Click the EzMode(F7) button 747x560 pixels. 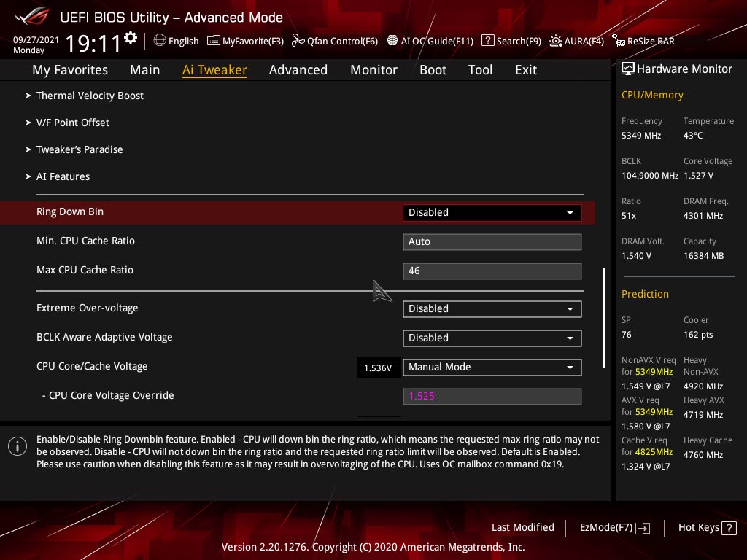coord(614,527)
